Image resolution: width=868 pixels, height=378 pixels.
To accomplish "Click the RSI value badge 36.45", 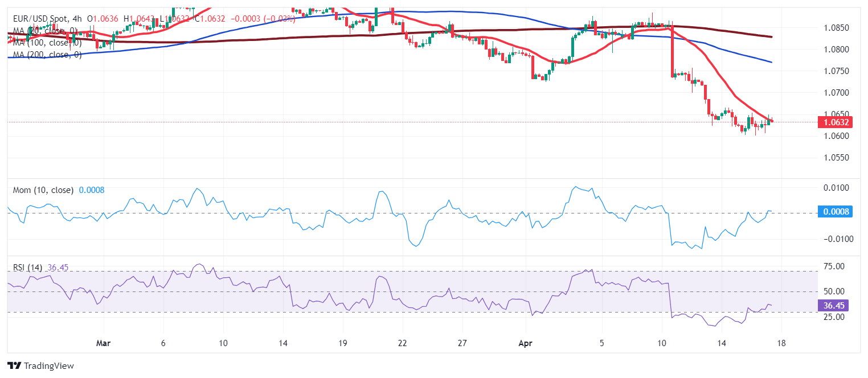I will 834,306.
